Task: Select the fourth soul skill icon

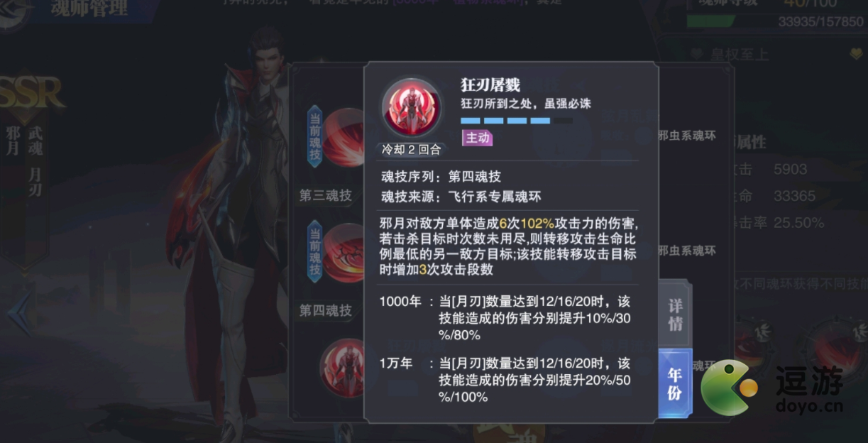Action: [346, 252]
